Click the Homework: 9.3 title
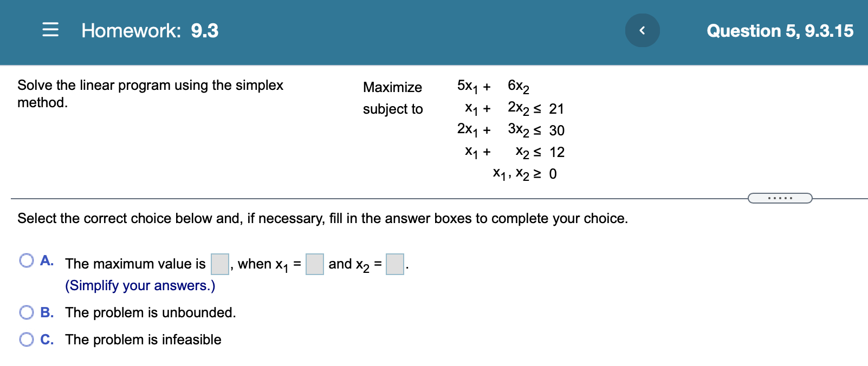This screenshot has height=366, width=868. pos(150,31)
